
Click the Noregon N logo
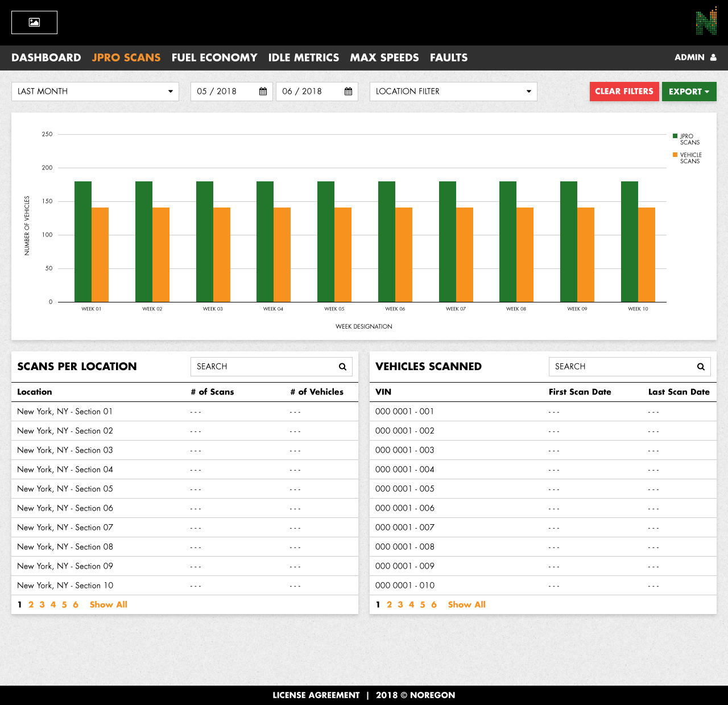click(x=706, y=22)
